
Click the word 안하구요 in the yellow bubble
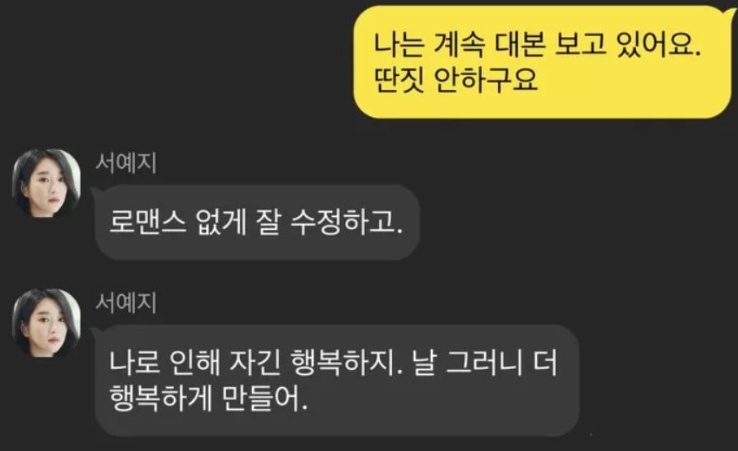click(x=485, y=81)
